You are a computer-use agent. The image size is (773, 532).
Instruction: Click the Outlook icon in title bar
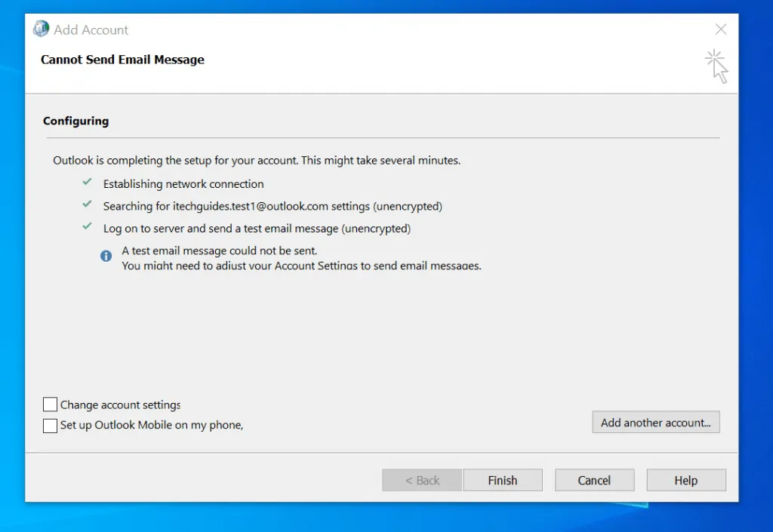[x=41, y=29]
